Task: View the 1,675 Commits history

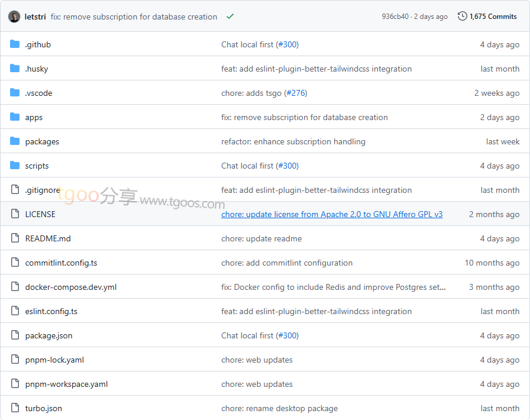Action: point(493,17)
